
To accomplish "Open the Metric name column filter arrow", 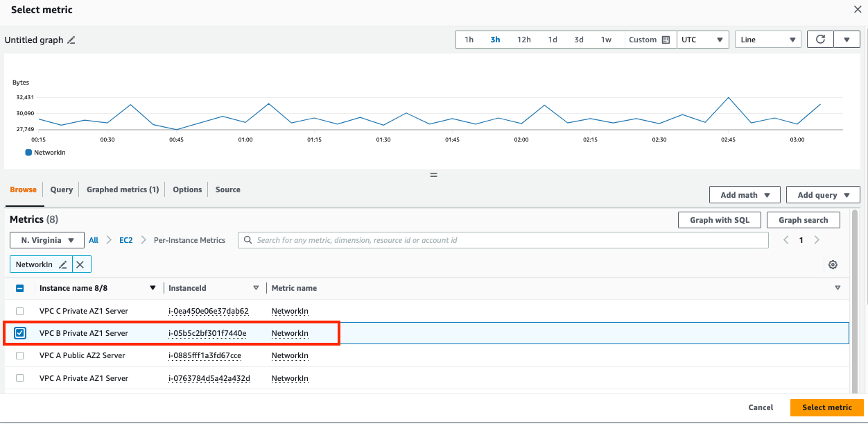I will tap(837, 288).
